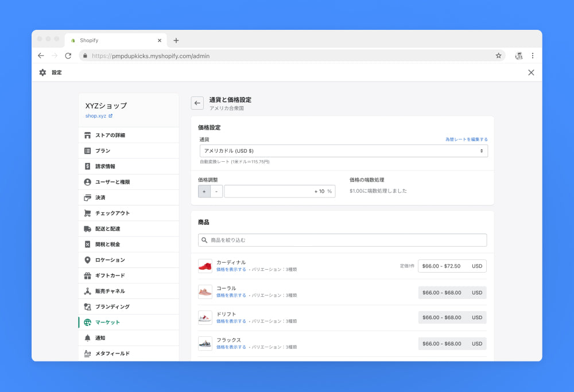Screen dimensions: 574x392
Task: Click the settings gear icon next to 設定
Action: (42, 72)
